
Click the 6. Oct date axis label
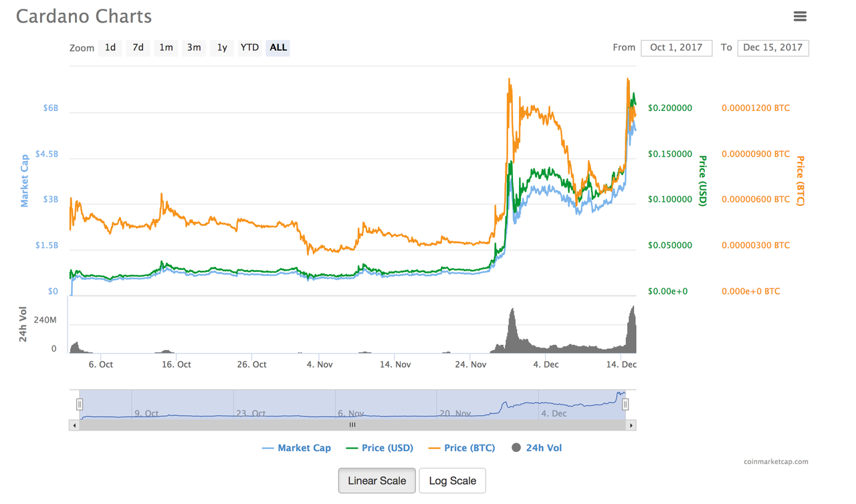(x=100, y=364)
